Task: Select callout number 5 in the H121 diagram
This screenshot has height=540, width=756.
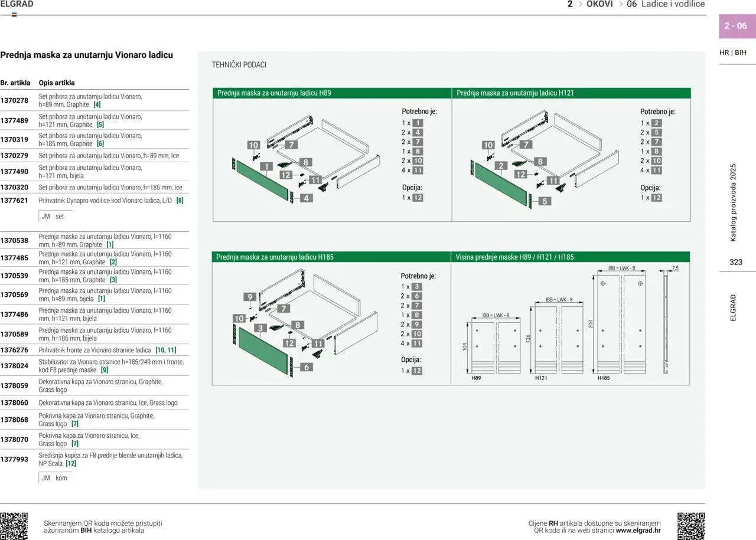Action: click(x=545, y=201)
